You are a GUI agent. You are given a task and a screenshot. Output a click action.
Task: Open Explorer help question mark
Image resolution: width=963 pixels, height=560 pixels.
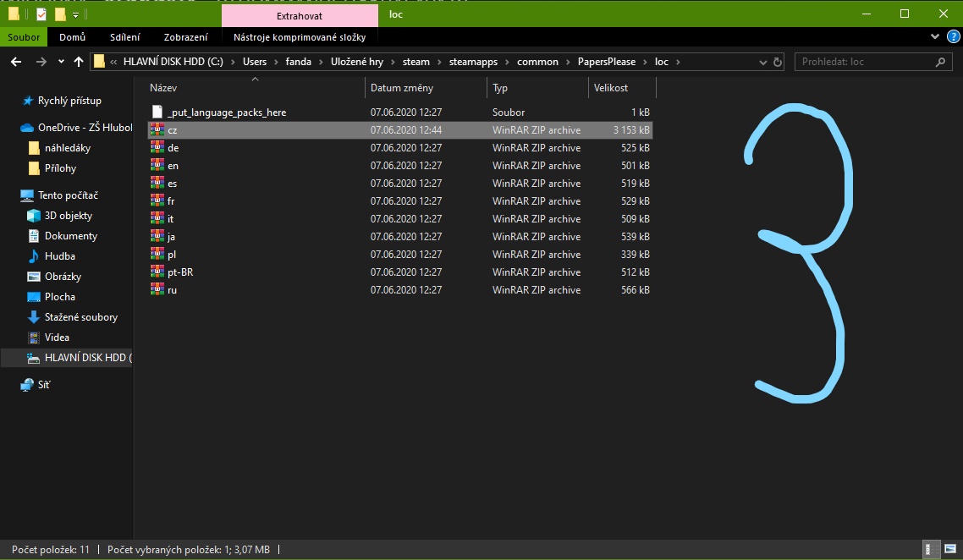[953, 37]
